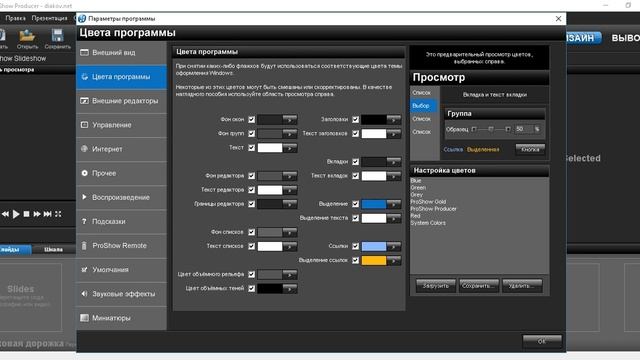Click the Вкладка и текст вкладки preview tab
Screen dimensions: 640x360
coord(495,95)
